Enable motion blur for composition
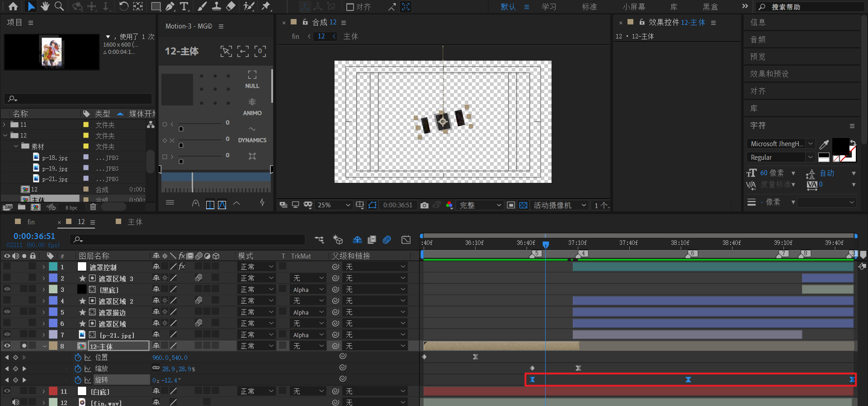This screenshot has height=406, width=868. click(x=387, y=239)
